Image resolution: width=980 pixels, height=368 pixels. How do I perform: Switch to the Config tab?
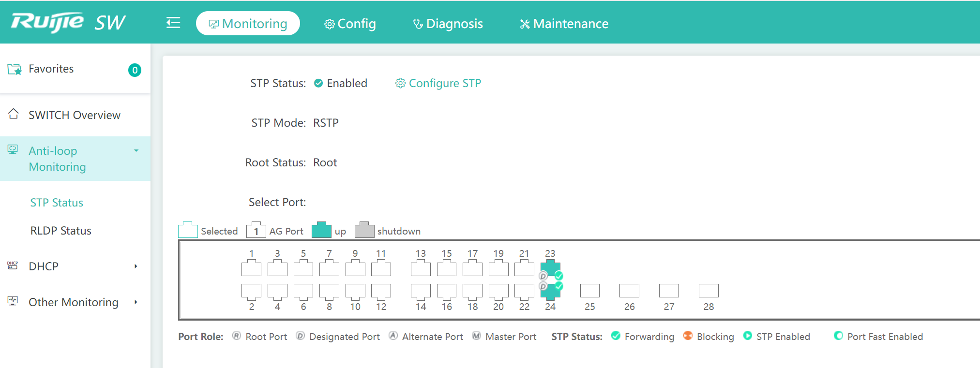click(350, 24)
